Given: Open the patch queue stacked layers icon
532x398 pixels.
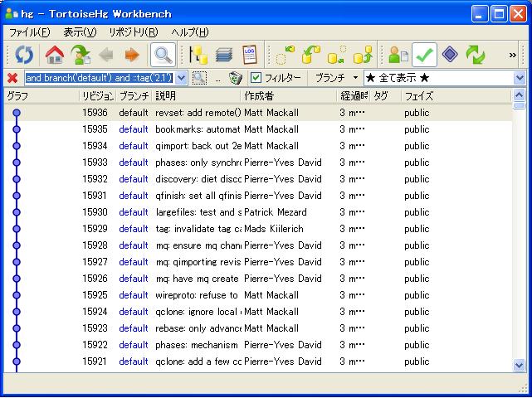Looking at the screenshot, I should pyautogui.click(x=224, y=55).
